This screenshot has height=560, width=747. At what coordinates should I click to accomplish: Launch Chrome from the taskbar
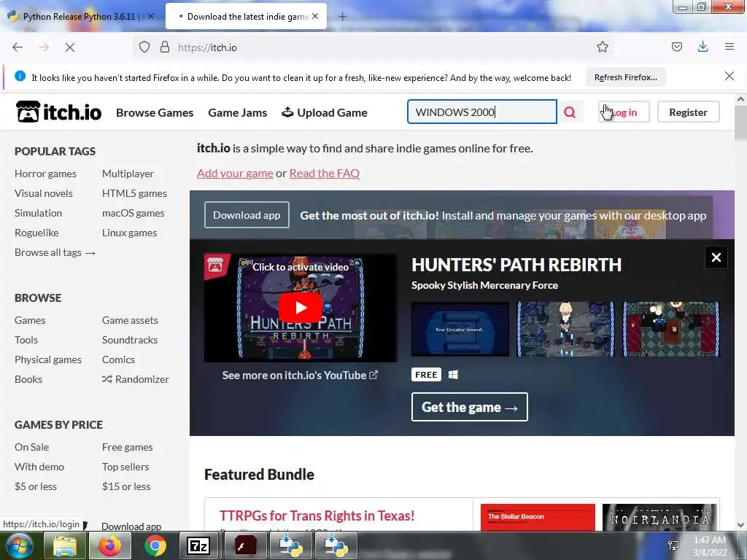pyautogui.click(x=155, y=545)
